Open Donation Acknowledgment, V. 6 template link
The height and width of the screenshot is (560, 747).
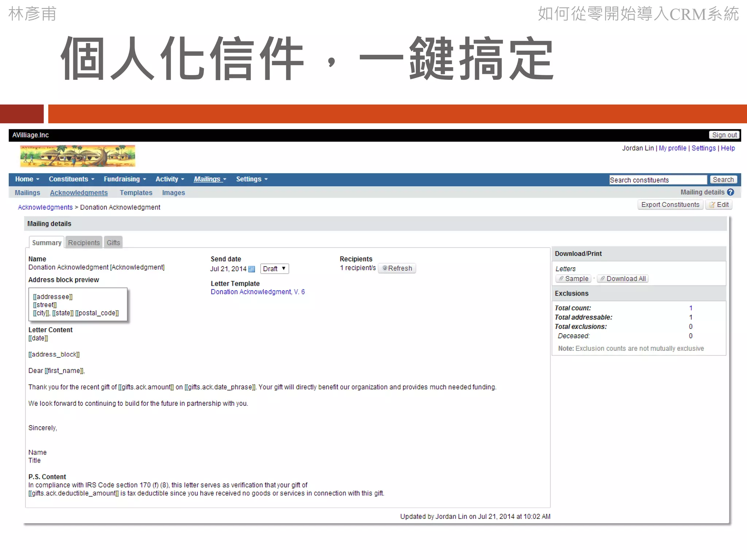point(258,292)
